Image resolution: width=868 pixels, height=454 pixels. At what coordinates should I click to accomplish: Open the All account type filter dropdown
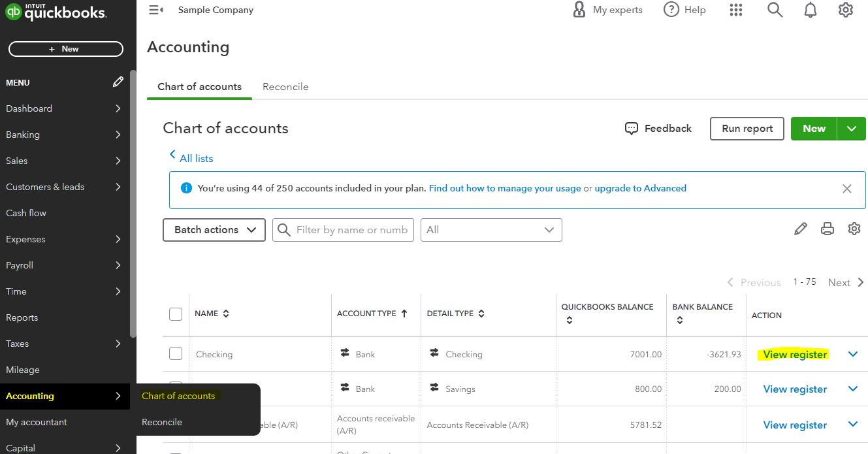pyautogui.click(x=491, y=230)
